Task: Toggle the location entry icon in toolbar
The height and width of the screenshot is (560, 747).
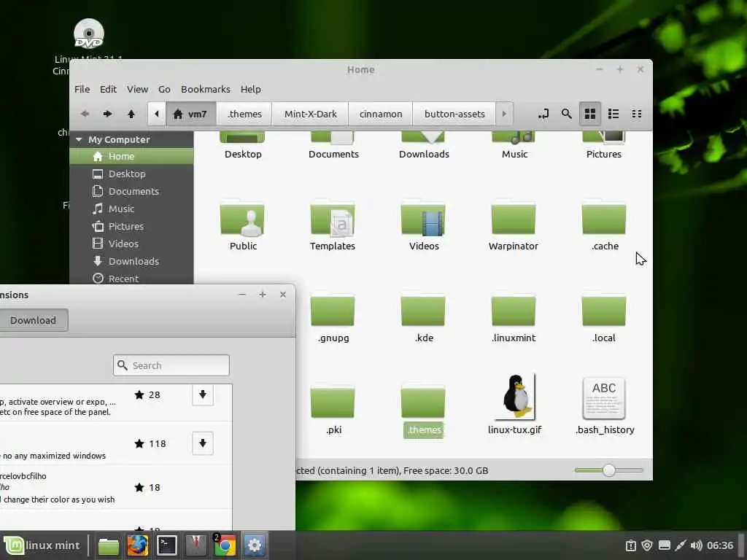Action: tap(543, 114)
